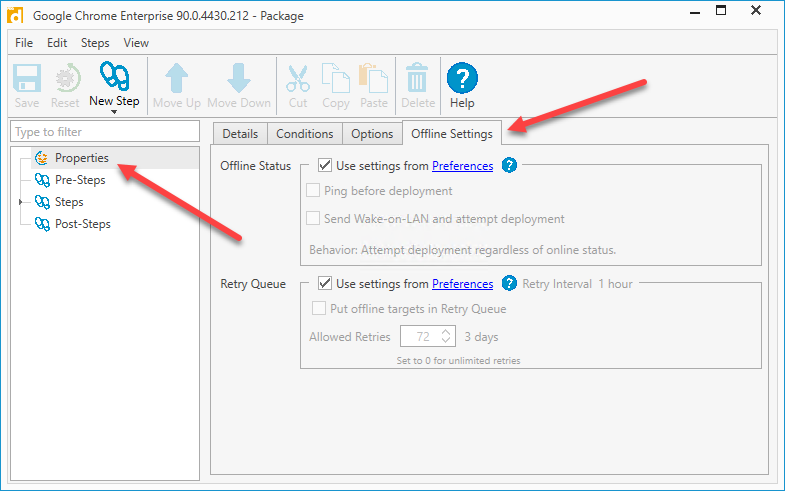Click the Offline Status help icon
The image size is (785, 491).
pos(509,165)
